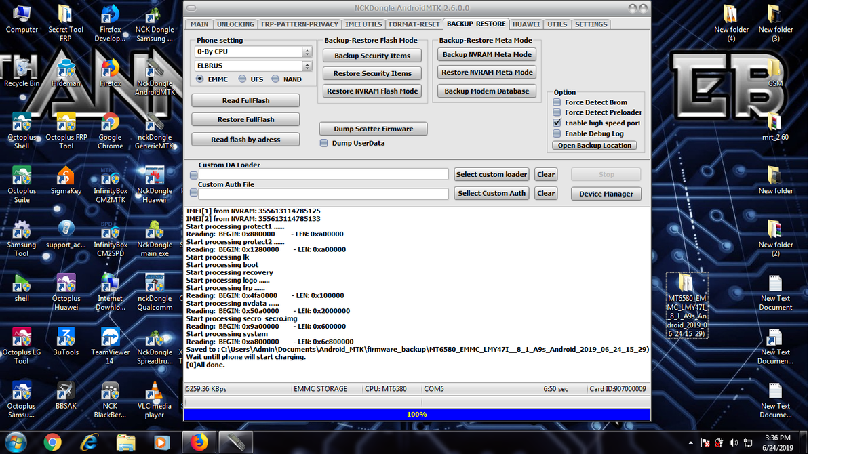Open the Windows Start menu

click(x=16, y=442)
